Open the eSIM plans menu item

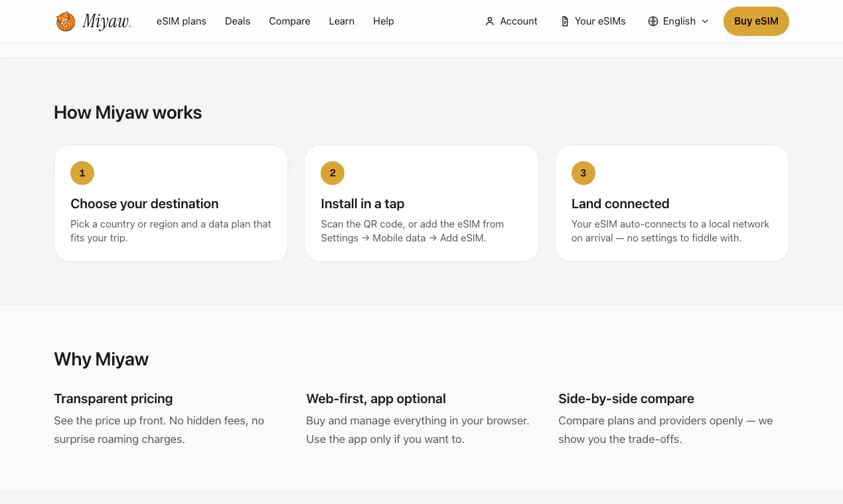tap(181, 21)
